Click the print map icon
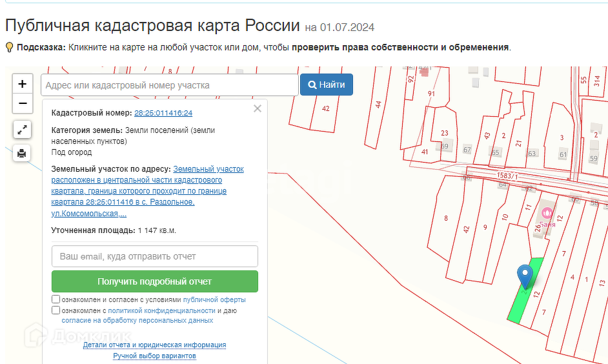The width and height of the screenshot is (608, 364). tap(22, 153)
